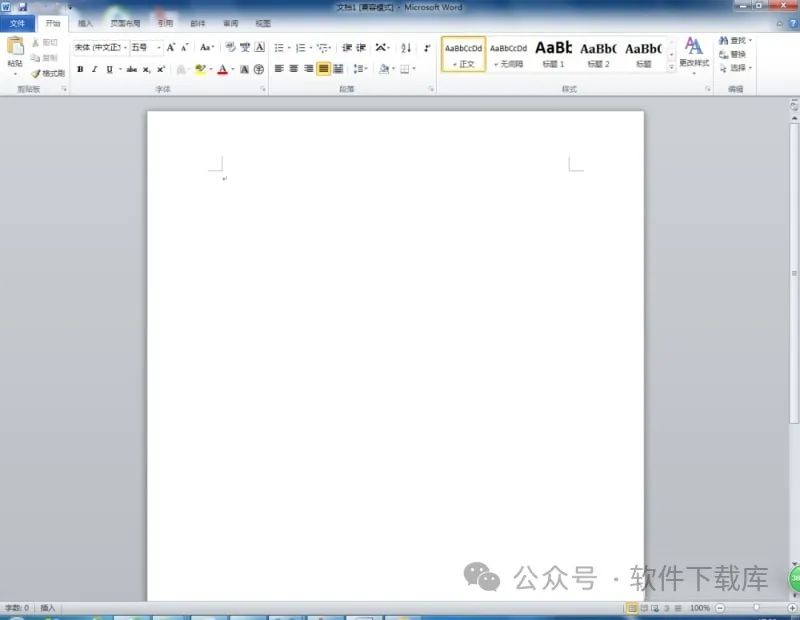This screenshot has width=800, height=620.
Task: Click the paragraph Shading paint bucket
Action: pyautogui.click(x=384, y=68)
